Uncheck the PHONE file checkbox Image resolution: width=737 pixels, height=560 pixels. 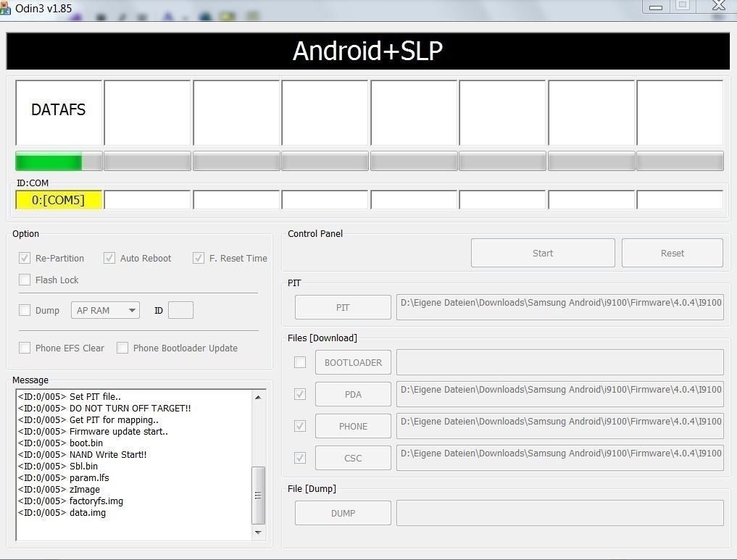[300, 426]
